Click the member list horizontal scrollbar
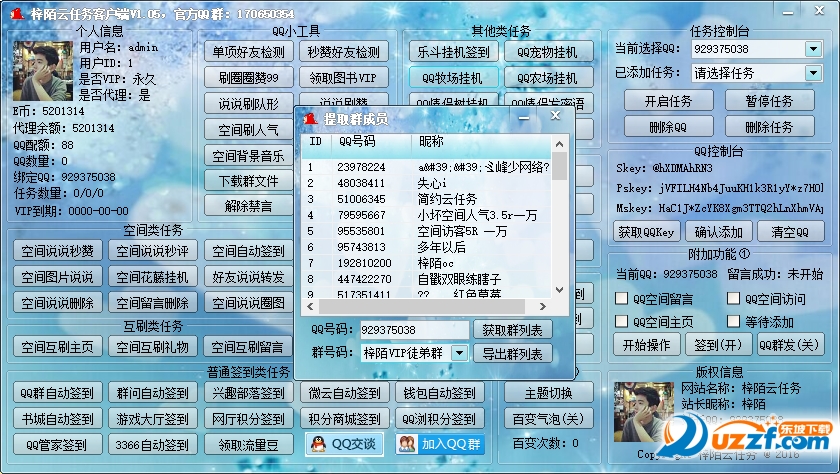Screen dimensions: 840x474 [430, 306]
